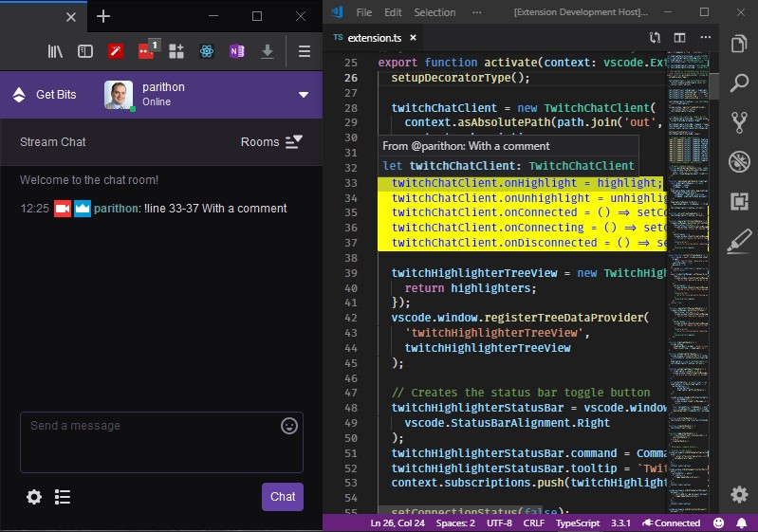Expand the parithon user dropdown arrow

303,95
